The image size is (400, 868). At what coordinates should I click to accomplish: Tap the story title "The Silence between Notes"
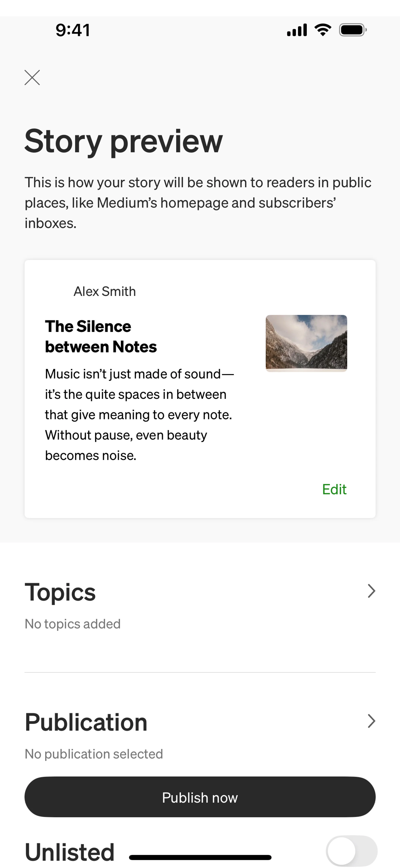101,336
